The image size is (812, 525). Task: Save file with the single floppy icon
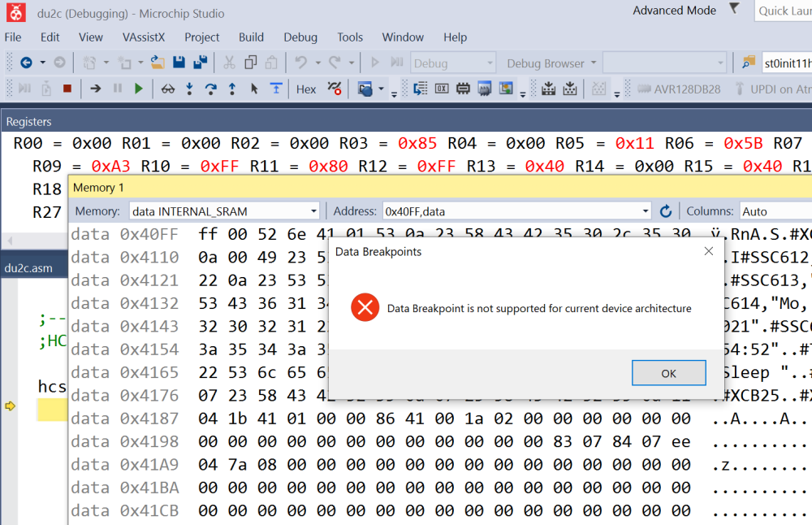coord(179,63)
